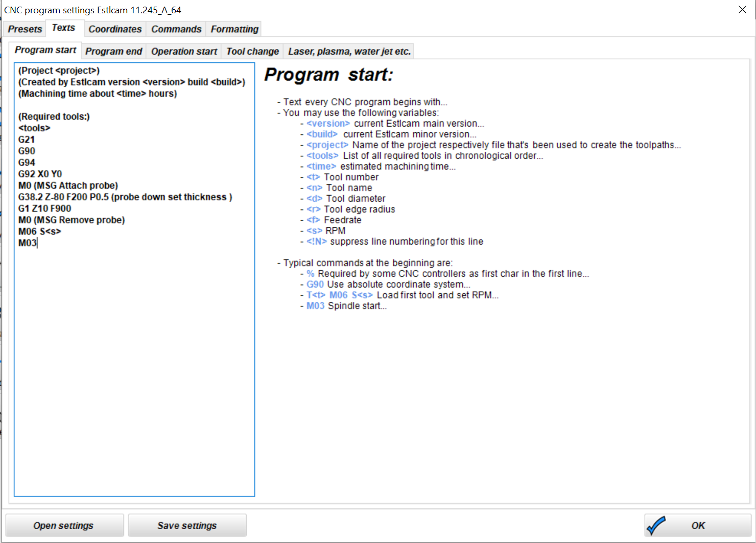Select the Program start sub-tab
This screenshot has width=756, height=543.
[x=45, y=50]
